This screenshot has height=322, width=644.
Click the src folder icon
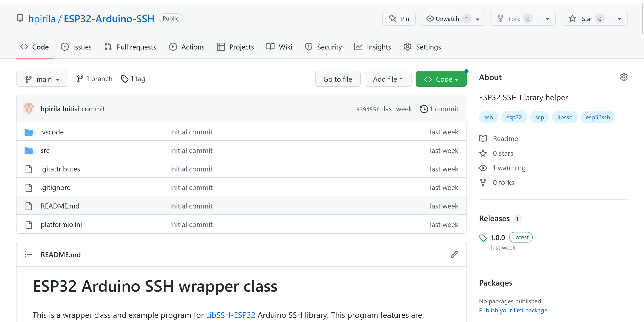pos(29,151)
